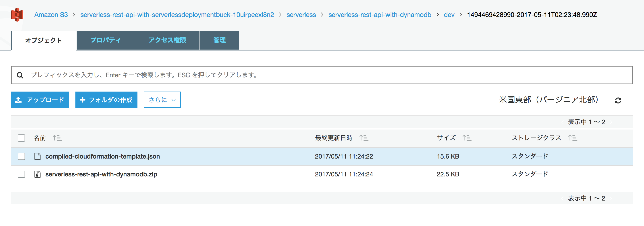Click the ストレージクラス column header label
The height and width of the screenshot is (226, 644).
536,138
